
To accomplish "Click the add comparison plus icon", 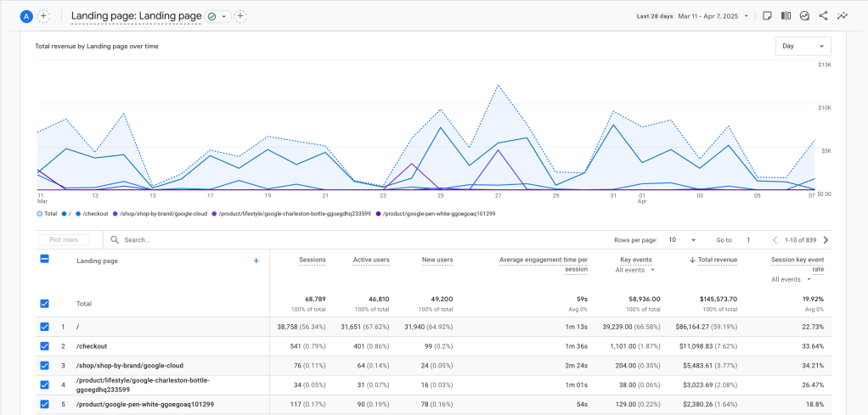I will [43, 16].
